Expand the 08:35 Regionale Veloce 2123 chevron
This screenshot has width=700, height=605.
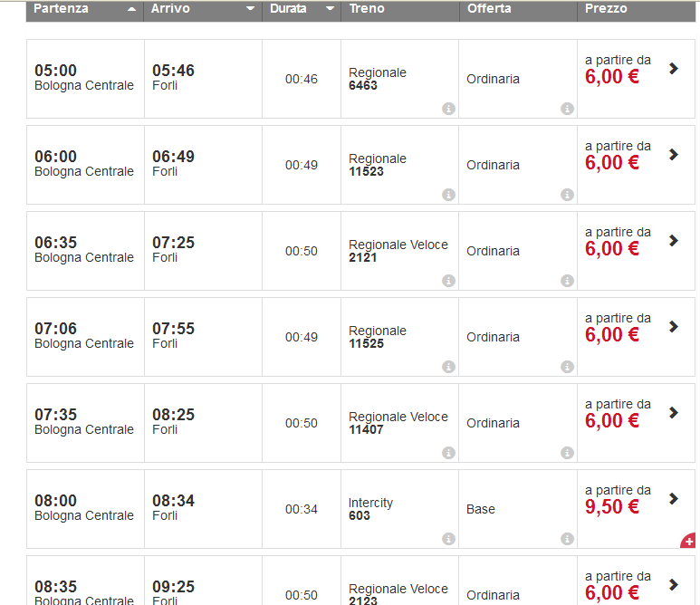pyautogui.click(x=674, y=584)
